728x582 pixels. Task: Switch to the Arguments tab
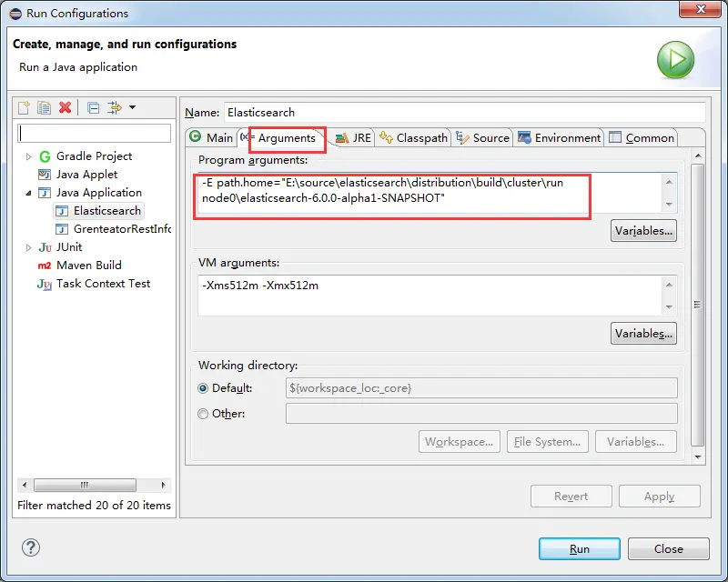point(287,138)
